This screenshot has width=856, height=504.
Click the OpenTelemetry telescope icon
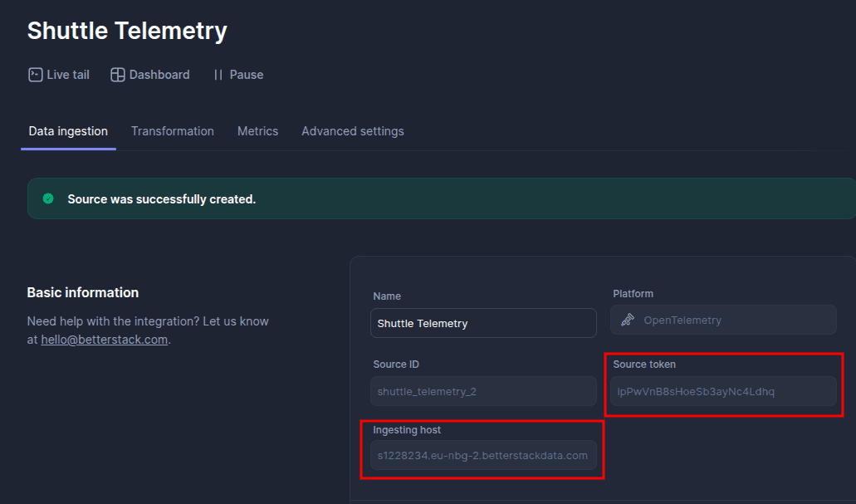click(x=628, y=320)
